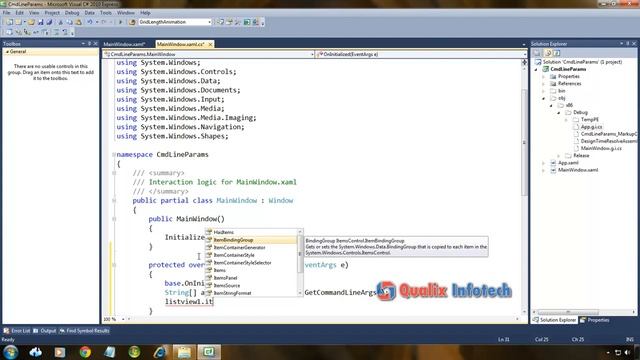
Task: Choose HasItems in IntelliSense list
Action: tap(252, 232)
